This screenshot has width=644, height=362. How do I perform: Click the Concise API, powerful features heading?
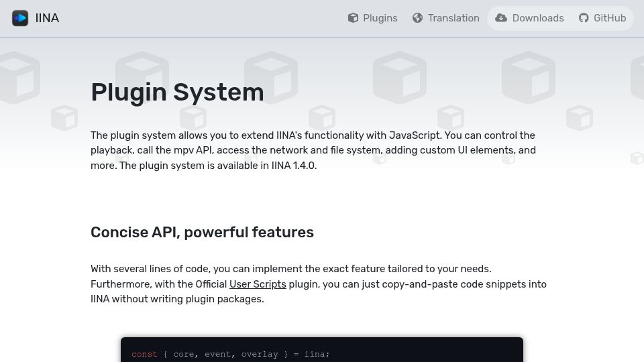pyautogui.click(x=202, y=233)
